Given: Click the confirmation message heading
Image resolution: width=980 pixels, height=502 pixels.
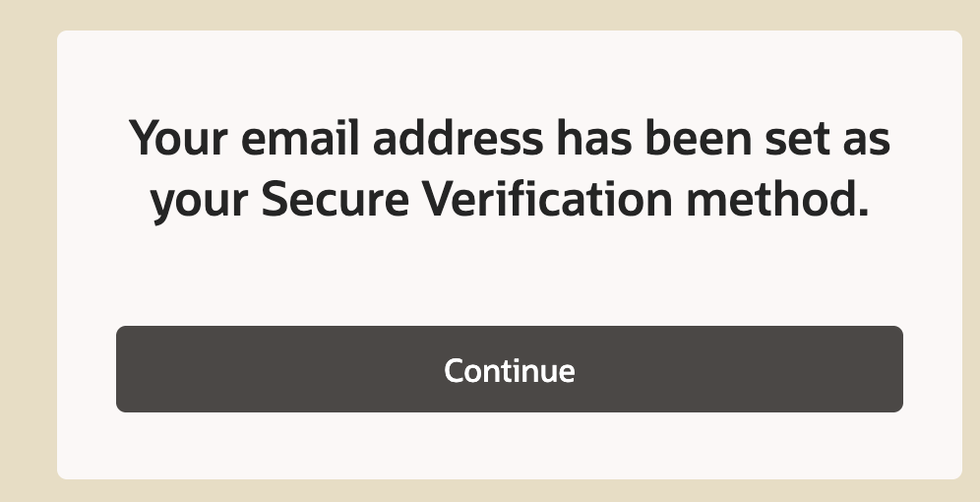Looking at the screenshot, I should (x=510, y=170).
